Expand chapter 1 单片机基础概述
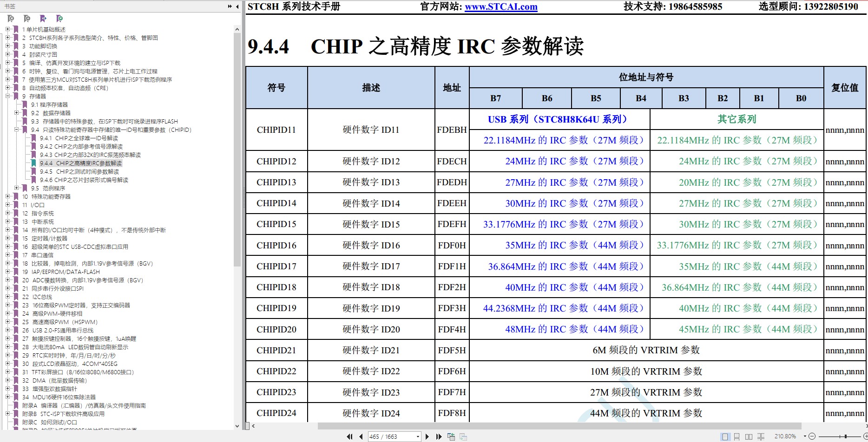 (7, 29)
